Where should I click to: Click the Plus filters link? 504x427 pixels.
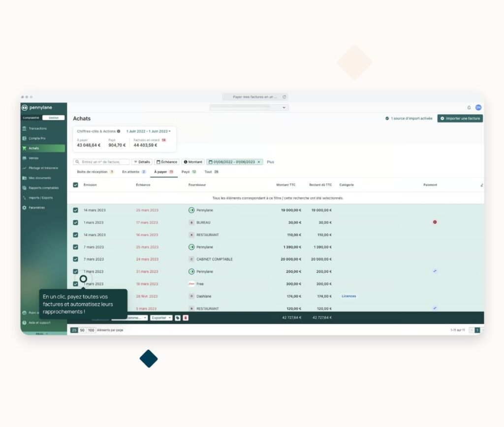[270, 162]
